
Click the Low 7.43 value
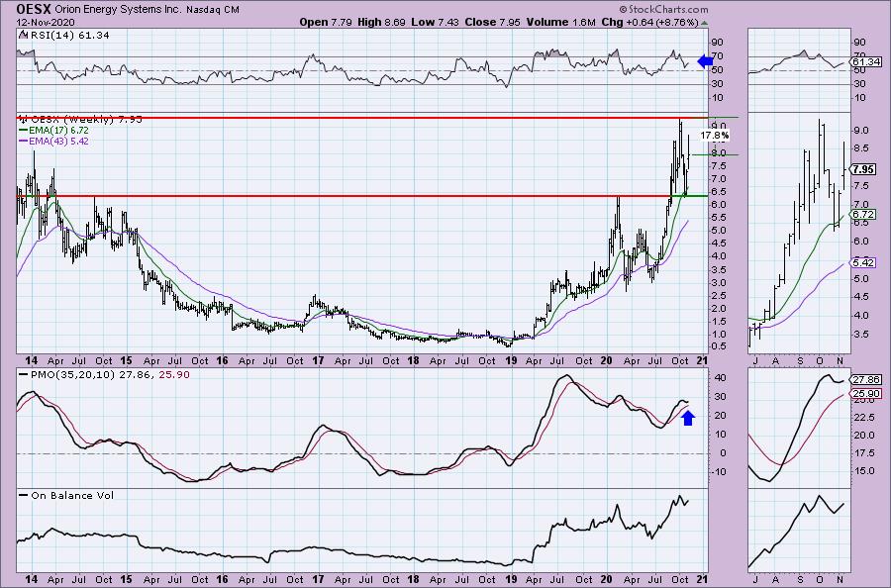pos(435,22)
